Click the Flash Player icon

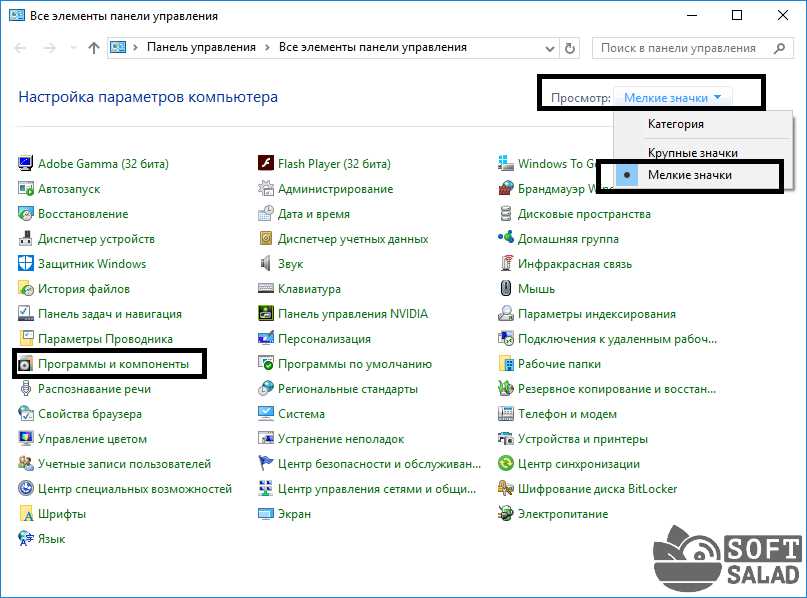266,164
